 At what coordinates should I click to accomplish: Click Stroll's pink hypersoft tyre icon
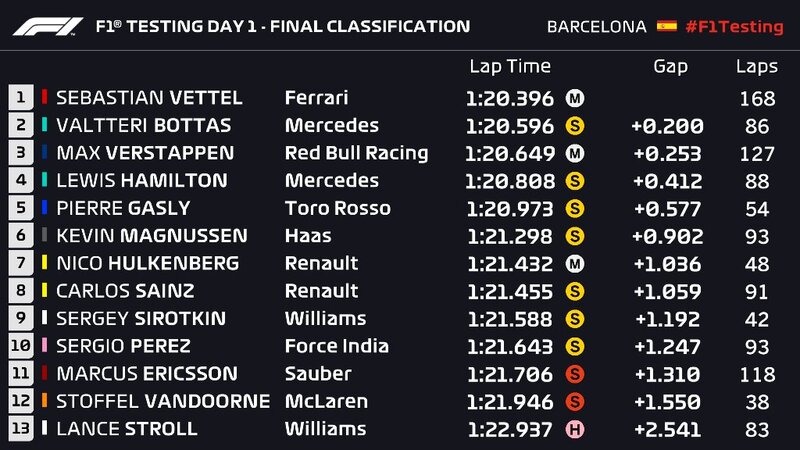tap(575, 429)
